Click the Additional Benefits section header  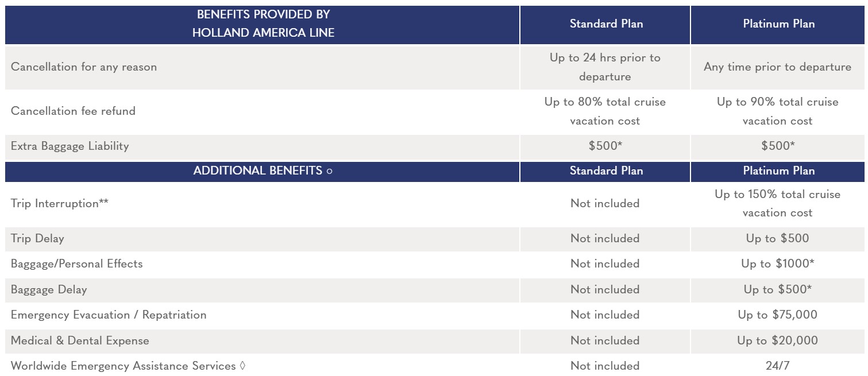[263, 171]
